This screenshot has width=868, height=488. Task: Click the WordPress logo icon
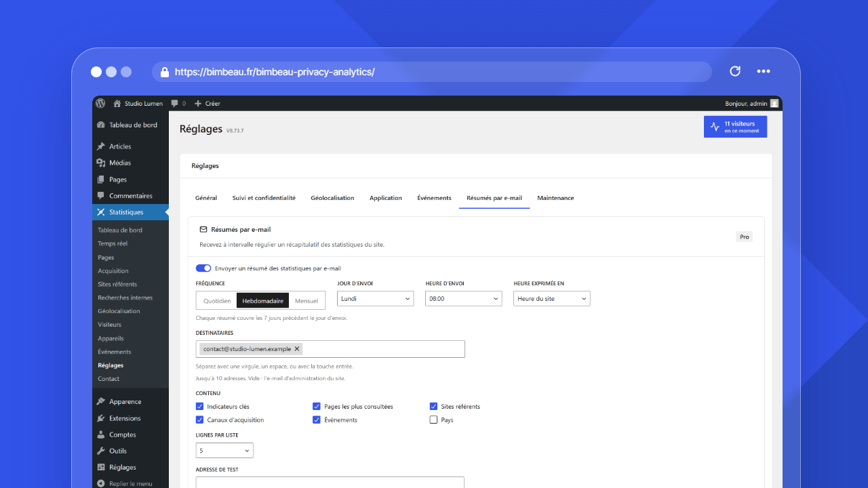(100, 104)
